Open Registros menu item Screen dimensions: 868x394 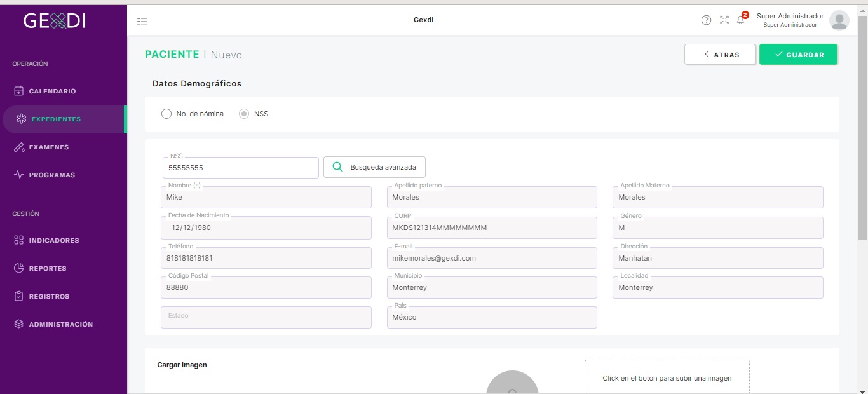click(64, 296)
